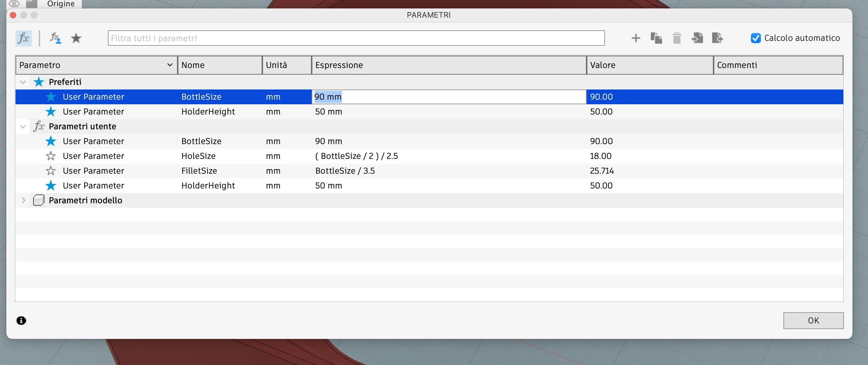The height and width of the screenshot is (365, 868).
Task: Click the Commenti column header
Action: pos(778,65)
